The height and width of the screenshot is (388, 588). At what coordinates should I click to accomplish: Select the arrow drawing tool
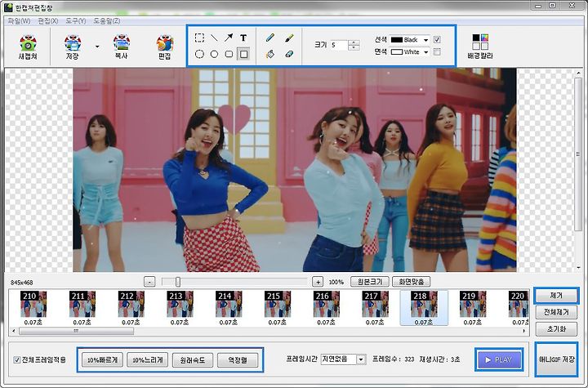[x=229, y=38]
